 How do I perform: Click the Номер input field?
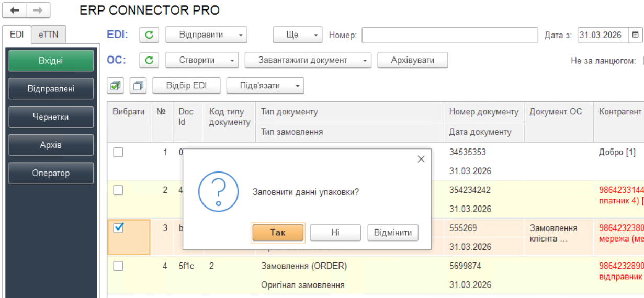(x=449, y=35)
